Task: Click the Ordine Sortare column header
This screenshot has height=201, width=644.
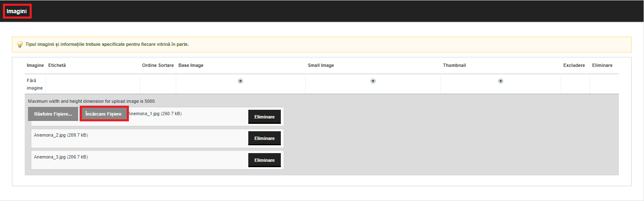Action: coord(158,66)
